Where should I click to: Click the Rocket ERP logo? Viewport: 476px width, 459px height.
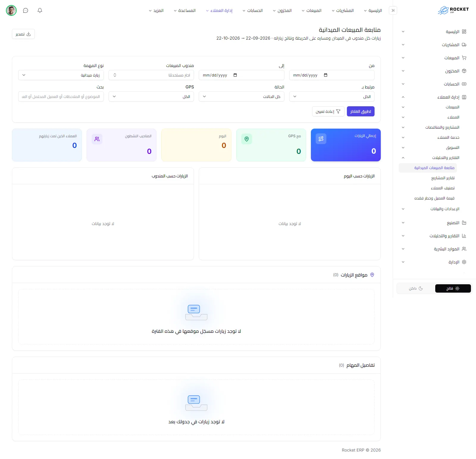point(453,10)
